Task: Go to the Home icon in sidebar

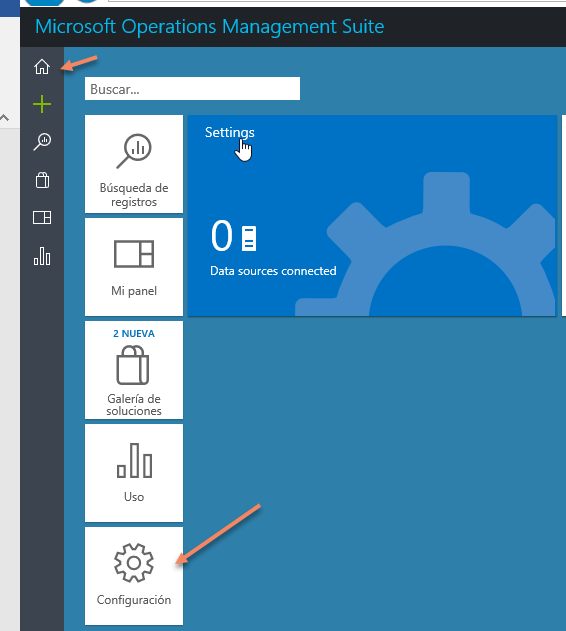Action: [x=42, y=67]
